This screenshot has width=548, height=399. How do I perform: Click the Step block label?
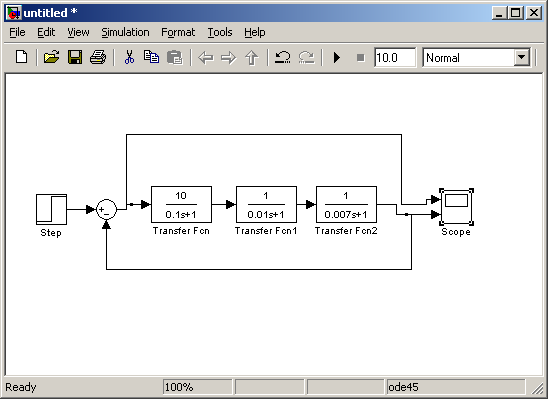(x=51, y=233)
